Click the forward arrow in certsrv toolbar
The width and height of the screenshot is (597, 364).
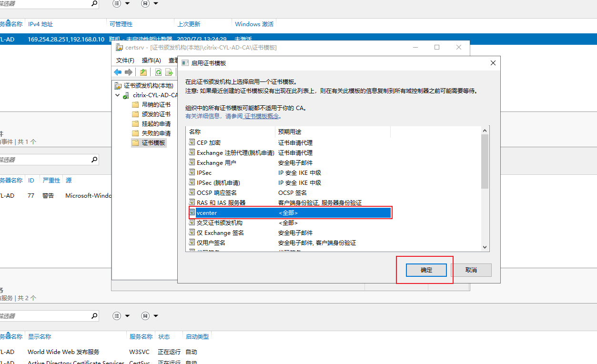click(129, 72)
